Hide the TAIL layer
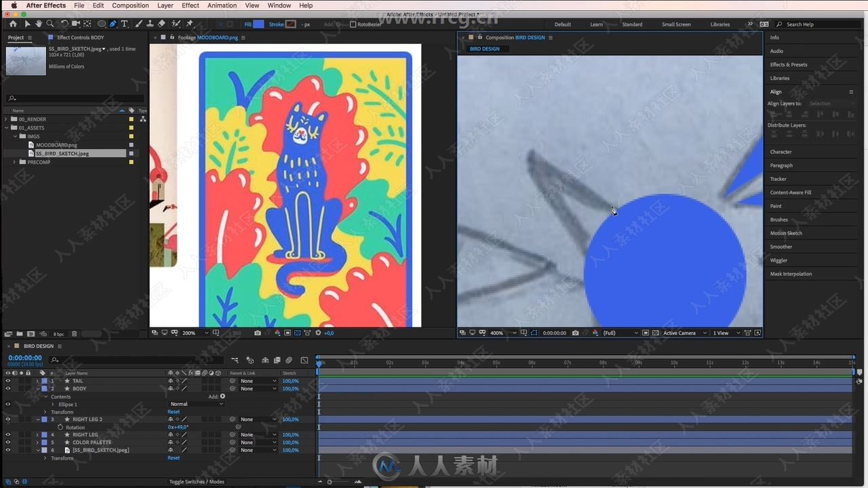 pos(8,381)
